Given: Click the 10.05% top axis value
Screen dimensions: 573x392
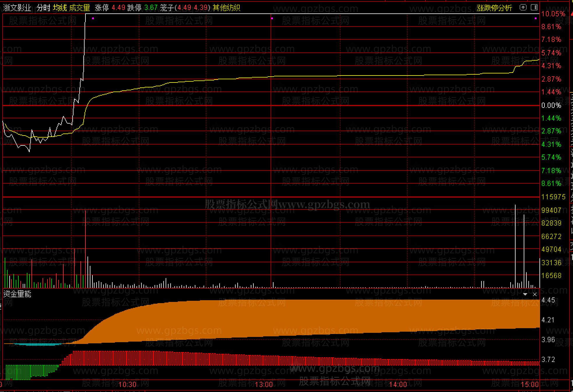Looking at the screenshot, I should pos(553,14).
